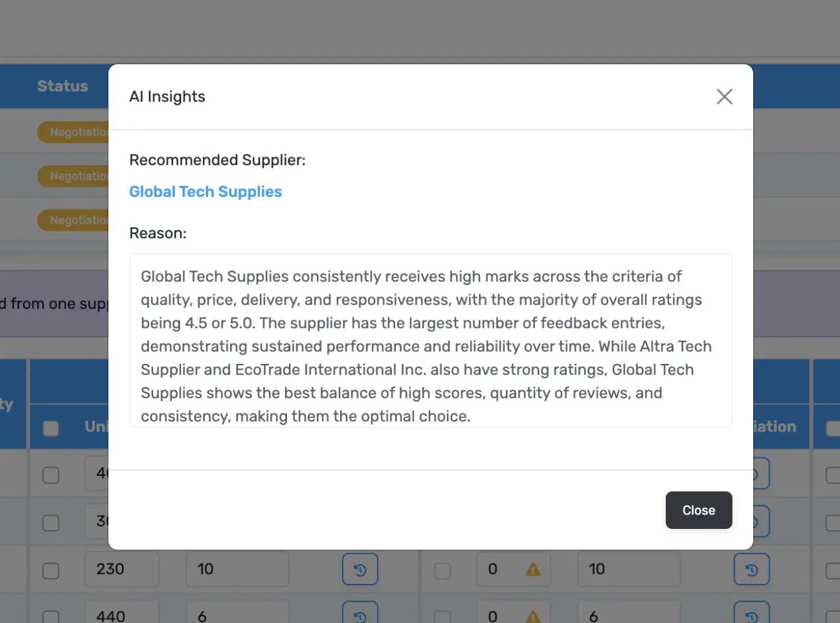Click the Status column header
This screenshot has width=840, height=623.
(x=62, y=86)
